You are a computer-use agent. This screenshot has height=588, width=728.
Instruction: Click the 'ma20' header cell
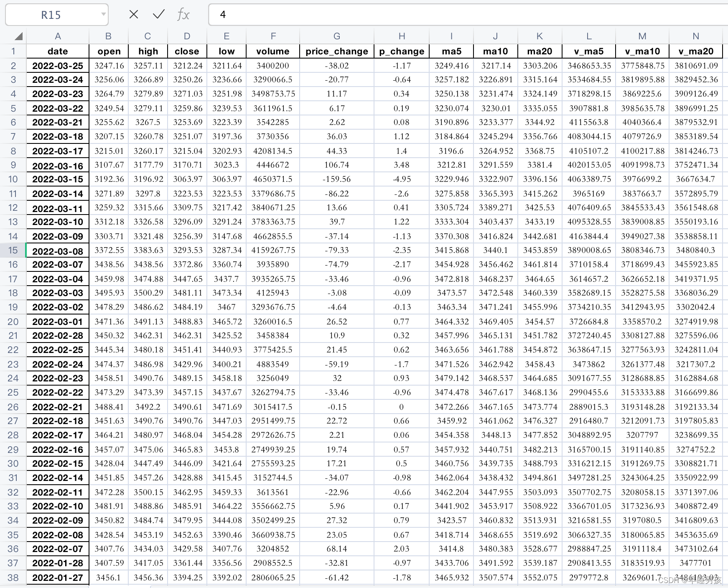540,51
